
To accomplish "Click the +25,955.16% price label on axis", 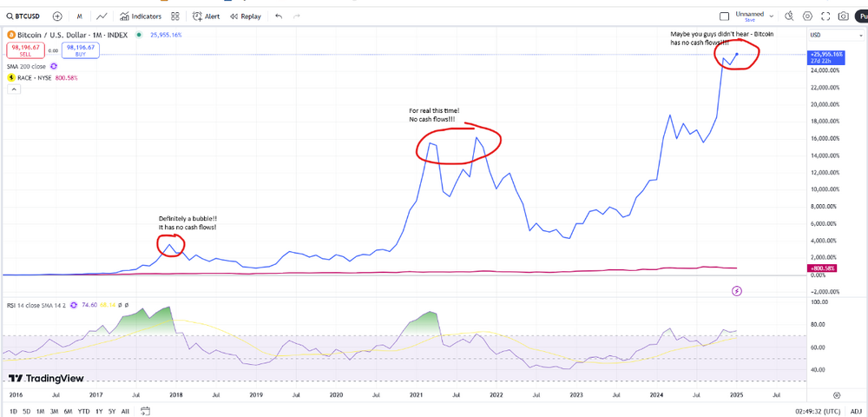I will (825, 57).
